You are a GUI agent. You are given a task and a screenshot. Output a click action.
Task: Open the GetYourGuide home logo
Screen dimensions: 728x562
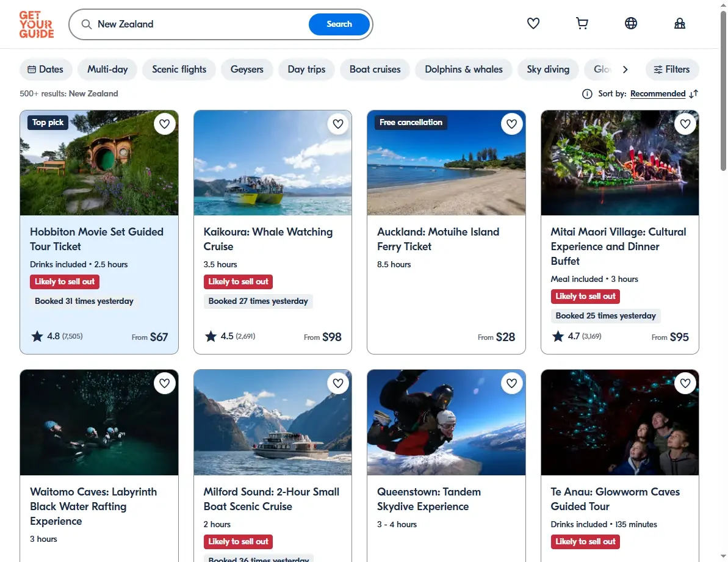tap(37, 24)
